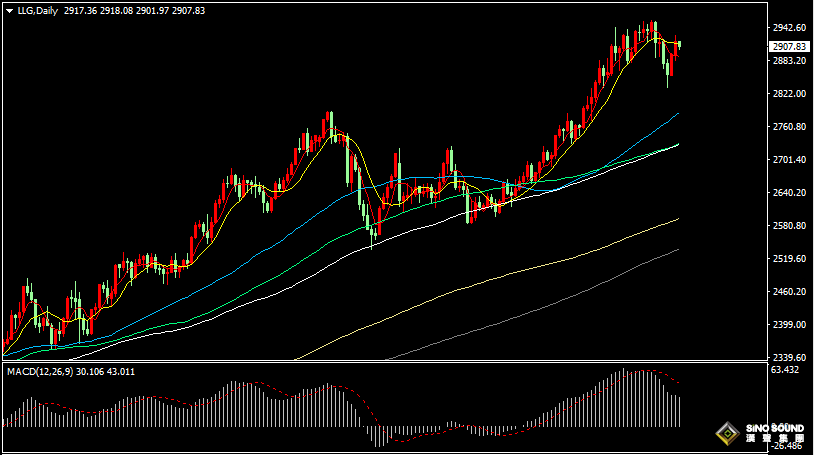
Task: Click the 2942.40 price axis label
Action: tap(788, 28)
